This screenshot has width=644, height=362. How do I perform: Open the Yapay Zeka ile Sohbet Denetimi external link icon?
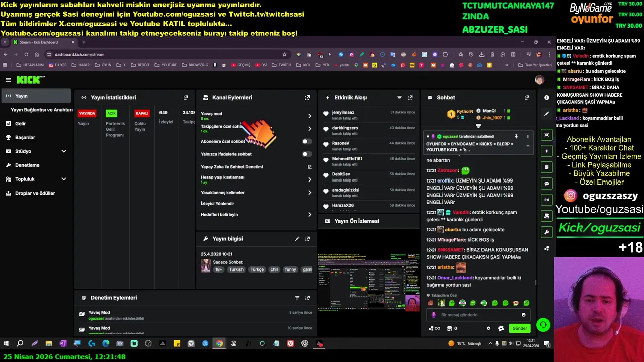310,167
